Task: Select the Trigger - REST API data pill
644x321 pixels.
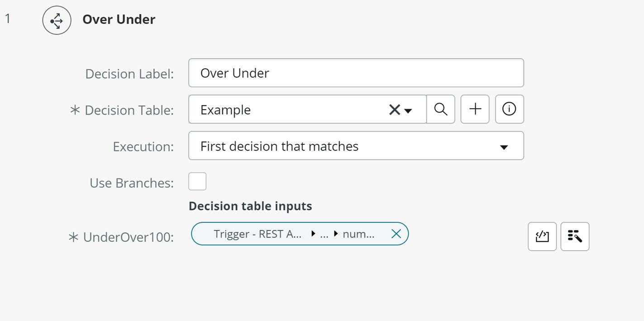Action: (258, 234)
